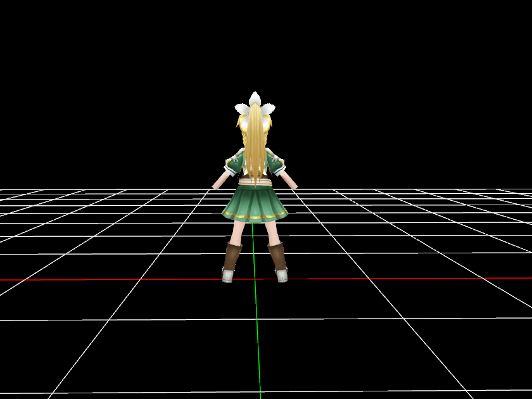Click the red axis line left of character
The width and height of the screenshot is (532, 399).
click(95, 279)
